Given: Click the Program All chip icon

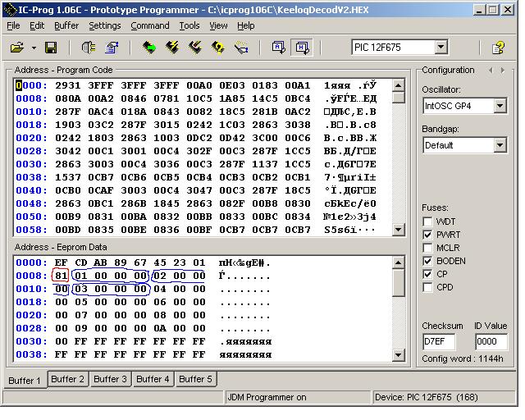Looking at the screenshot, I should point(172,48).
